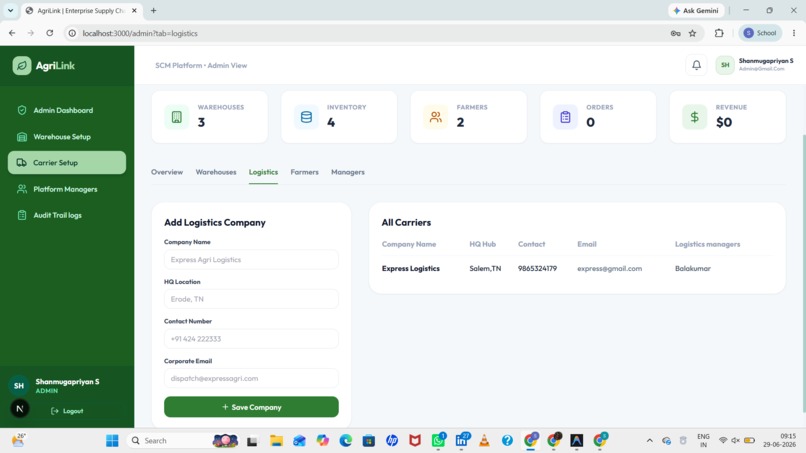806x453 pixels.
Task: Open WhatsApp from taskbar
Action: pos(438,441)
